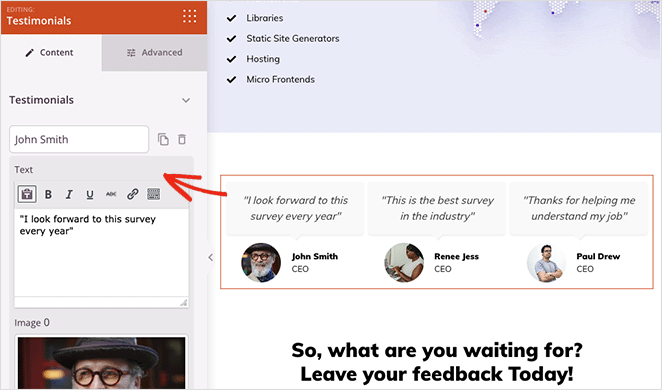Image resolution: width=662 pixels, height=390 pixels.
Task: Click the Testimonials section title in the sidebar
Action: 41,100
